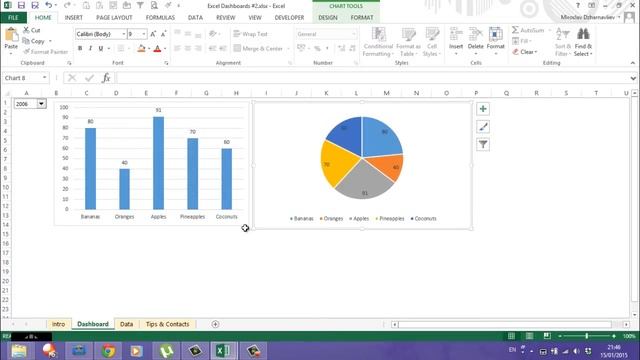Open the year 2006 dropdown in cell A1
This screenshot has height=360, width=640.
pos(41,104)
